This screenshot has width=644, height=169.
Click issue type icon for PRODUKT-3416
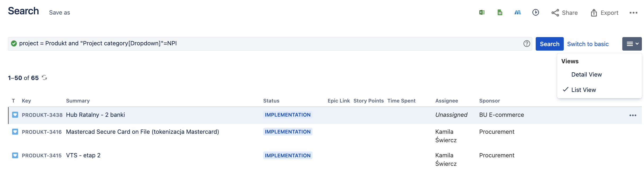click(15, 132)
